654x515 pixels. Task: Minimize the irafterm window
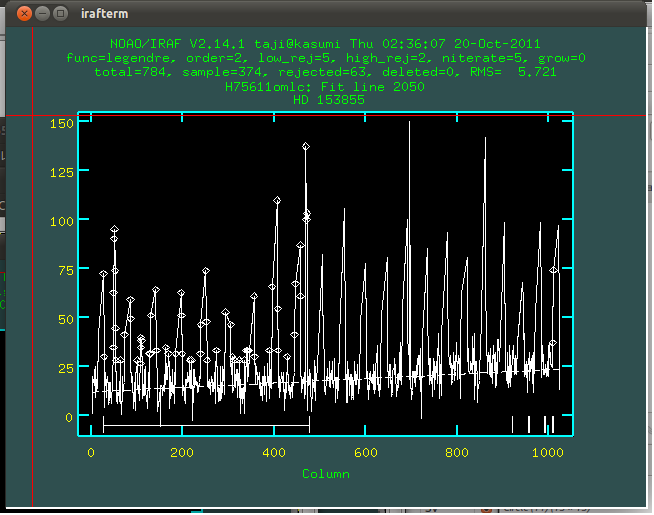tap(43, 14)
